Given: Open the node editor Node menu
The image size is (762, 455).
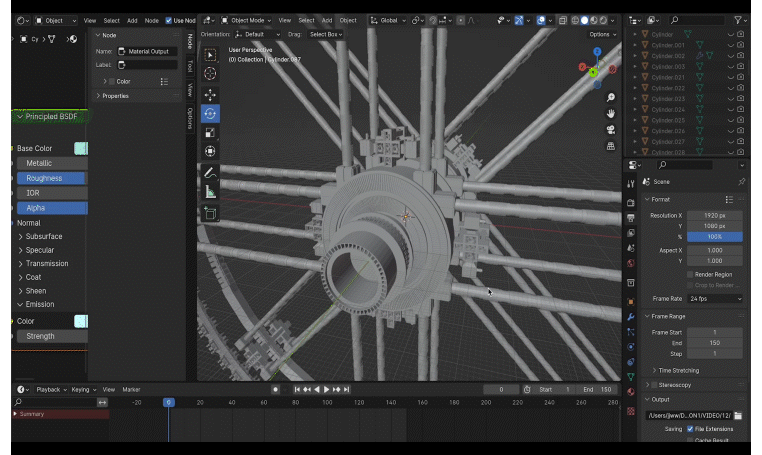Looking at the screenshot, I should pyautogui.click(x=152, y=20).
